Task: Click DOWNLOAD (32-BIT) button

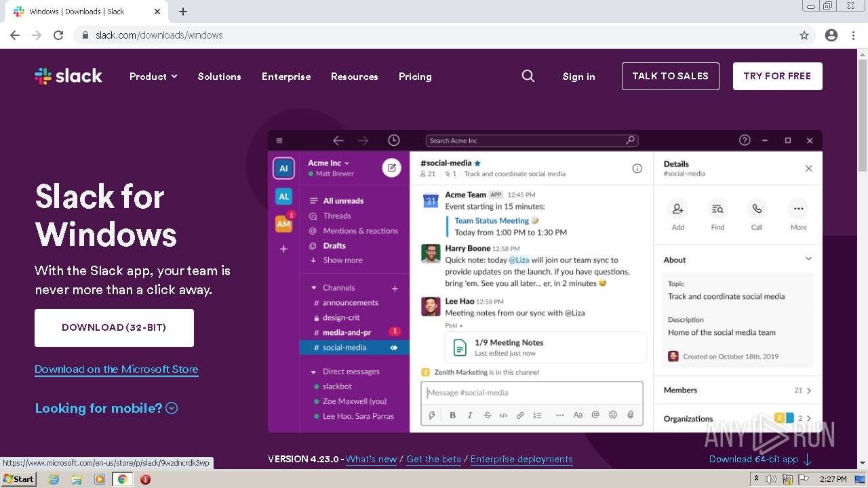Action: [114, 327]
